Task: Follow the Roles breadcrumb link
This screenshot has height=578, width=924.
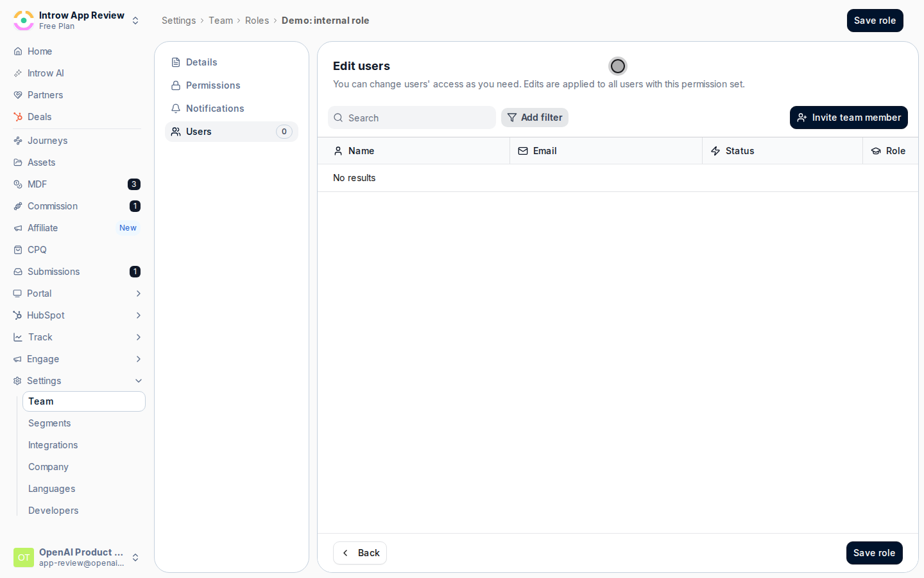Action: coord(257,21)
